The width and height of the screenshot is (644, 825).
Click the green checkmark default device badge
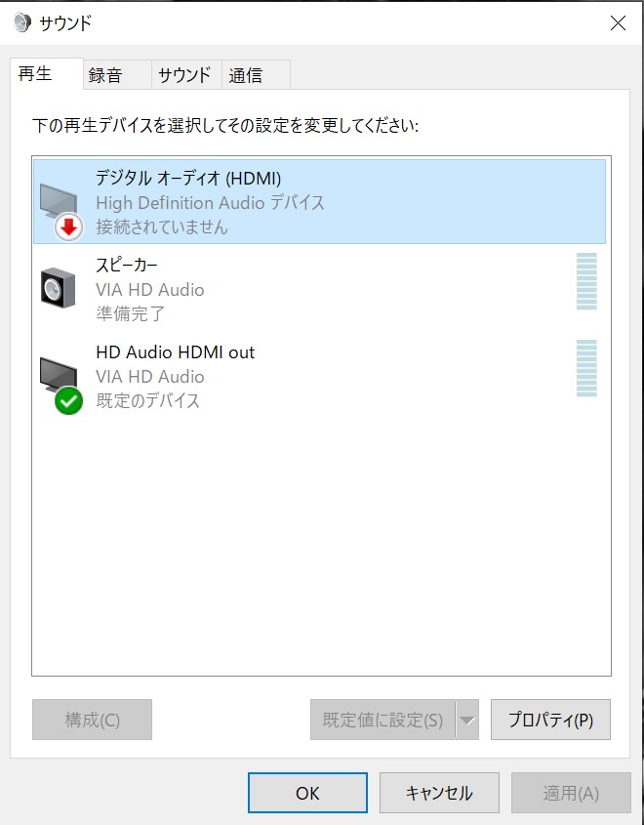(69, 401)
